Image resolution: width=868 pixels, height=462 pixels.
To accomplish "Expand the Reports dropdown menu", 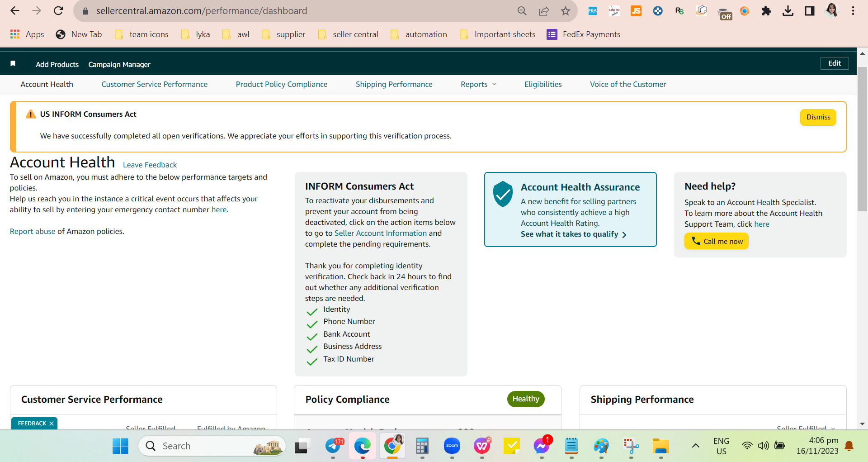I will point(478,84).
